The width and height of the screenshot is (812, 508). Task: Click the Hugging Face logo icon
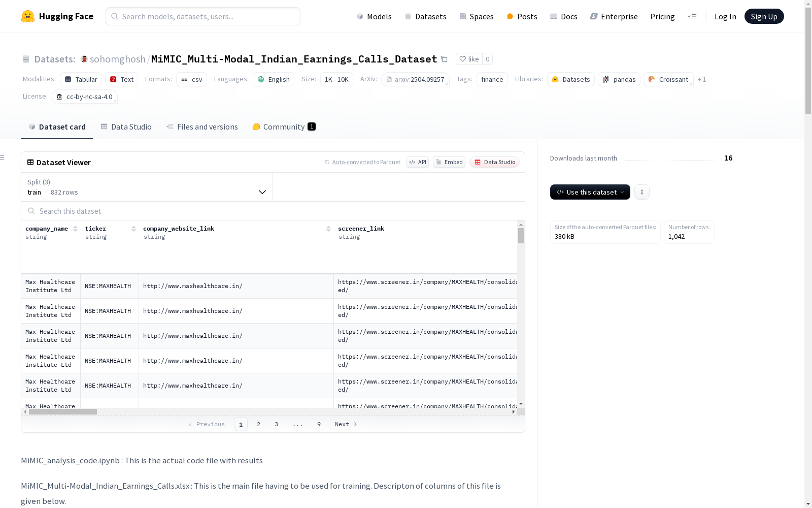(x=28, y=16)
